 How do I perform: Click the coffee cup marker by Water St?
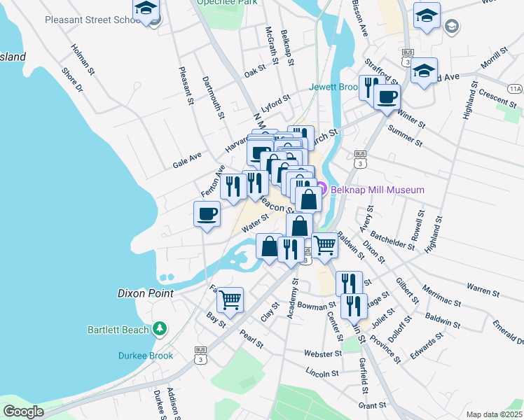(207, 213)
